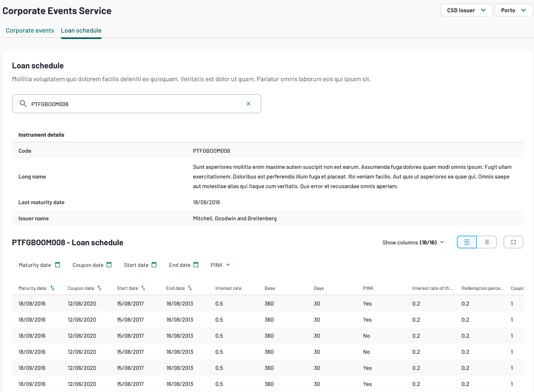Click Code value PTFGBOOM008 in details
Viewport: 534px width, 392px height.
(x=212, y=151)
